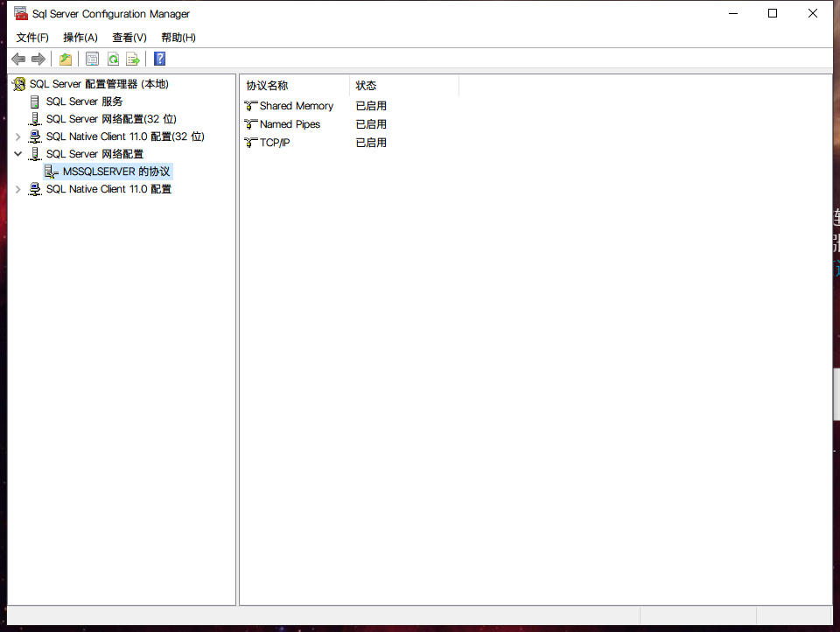Click 已启用 status in Shared Memory row
The height and width of the screenshot is (632, 840).
[371, 106]
